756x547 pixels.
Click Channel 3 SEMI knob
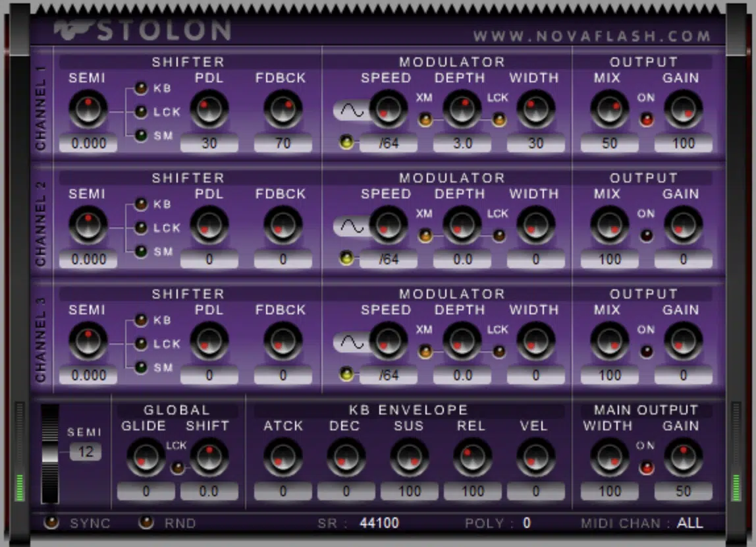click(x=88, y=341)
